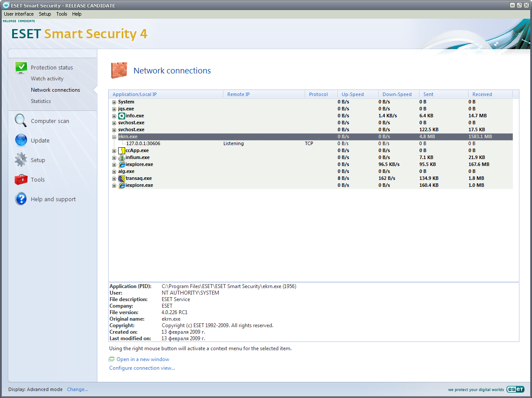Viewport: 532px width, 398px height.
Task: Open the Tools menu in menu bar
Action: (x=62, y=14)
